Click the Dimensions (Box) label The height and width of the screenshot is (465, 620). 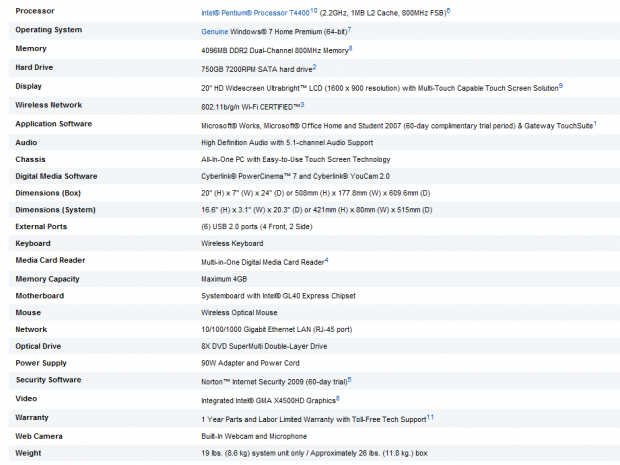coord(48,193)
